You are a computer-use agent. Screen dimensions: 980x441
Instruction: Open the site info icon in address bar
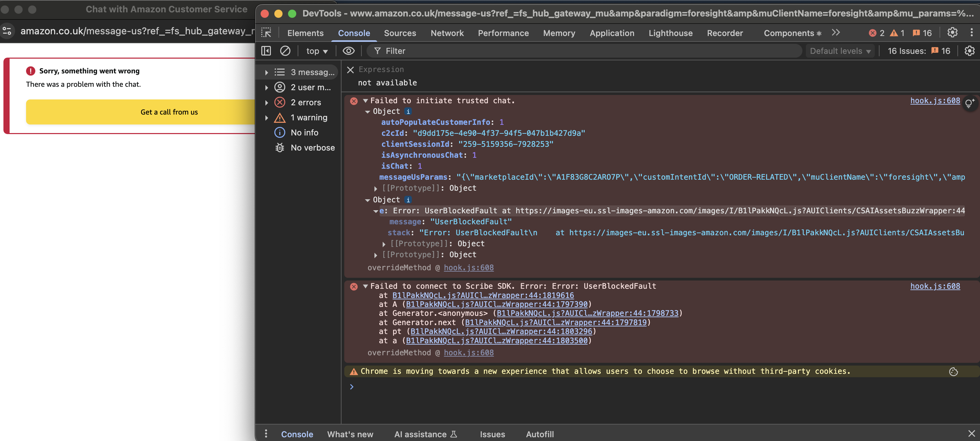pos(7,31)
